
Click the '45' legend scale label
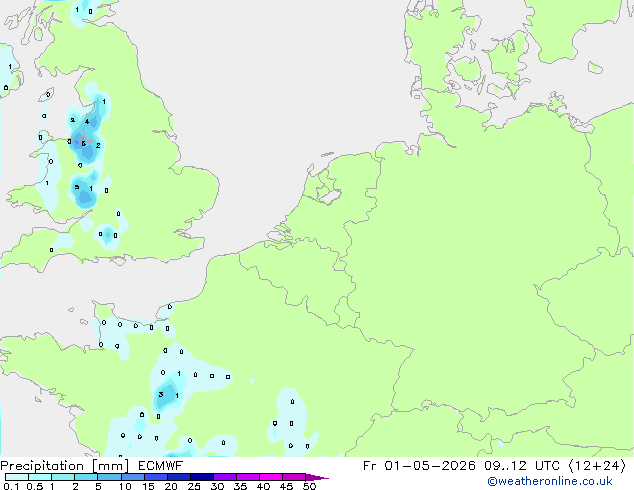pos(286,486)
